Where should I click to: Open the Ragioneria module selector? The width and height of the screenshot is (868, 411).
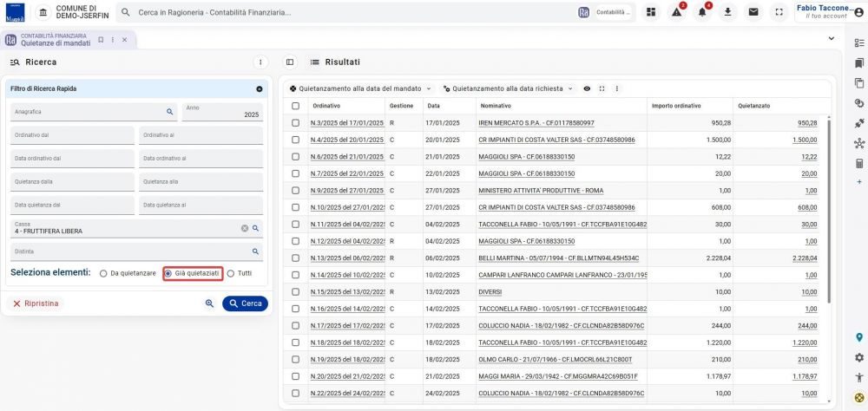tap(606, 12)
